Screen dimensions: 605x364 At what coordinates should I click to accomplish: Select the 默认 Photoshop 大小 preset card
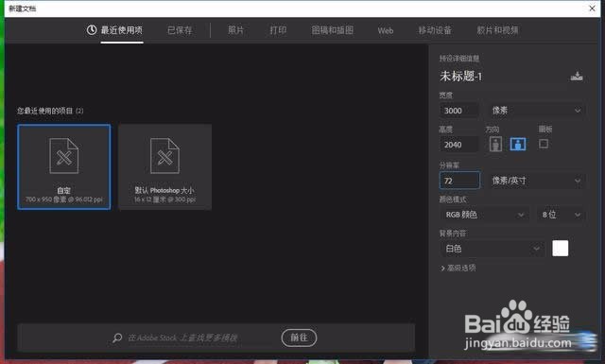pyautogui.click(x=164, y=166)
